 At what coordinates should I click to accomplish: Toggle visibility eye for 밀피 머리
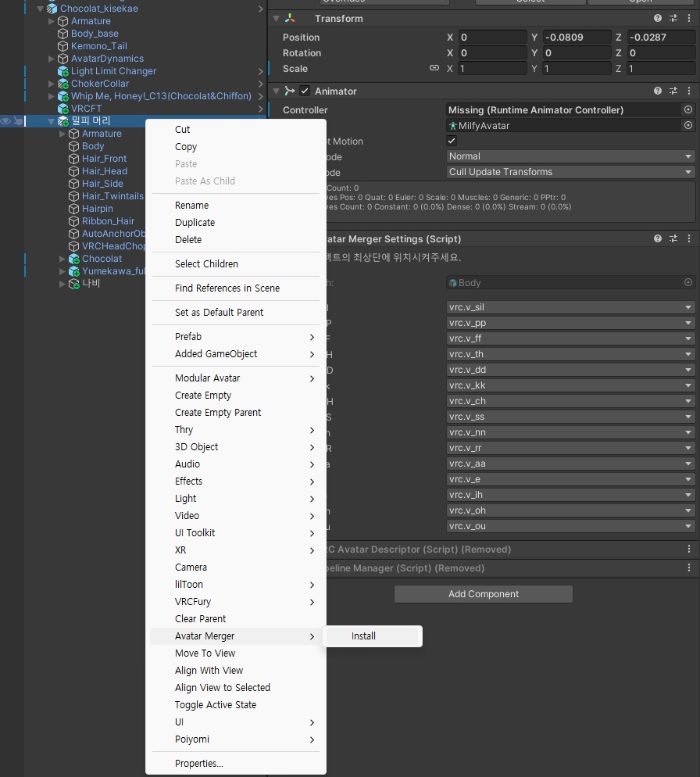point(5,121)
